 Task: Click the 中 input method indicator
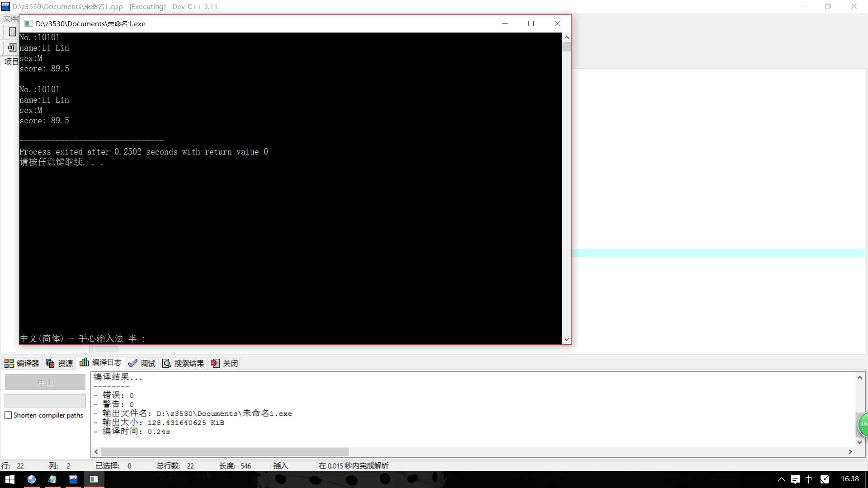[x=809, y=479]
